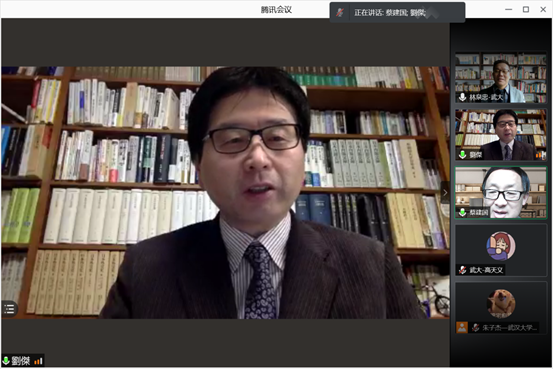Maximize the Tencent Meeting window

526,10
